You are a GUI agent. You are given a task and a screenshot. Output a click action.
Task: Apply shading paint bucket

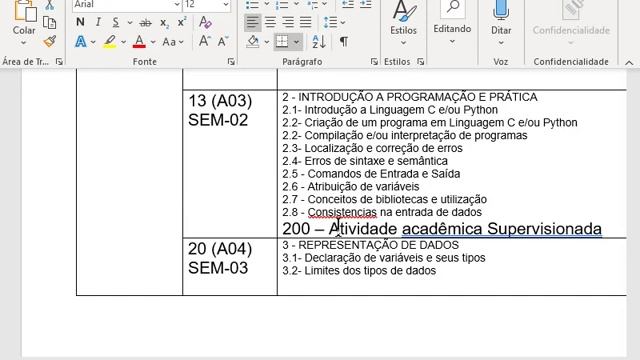253,42
